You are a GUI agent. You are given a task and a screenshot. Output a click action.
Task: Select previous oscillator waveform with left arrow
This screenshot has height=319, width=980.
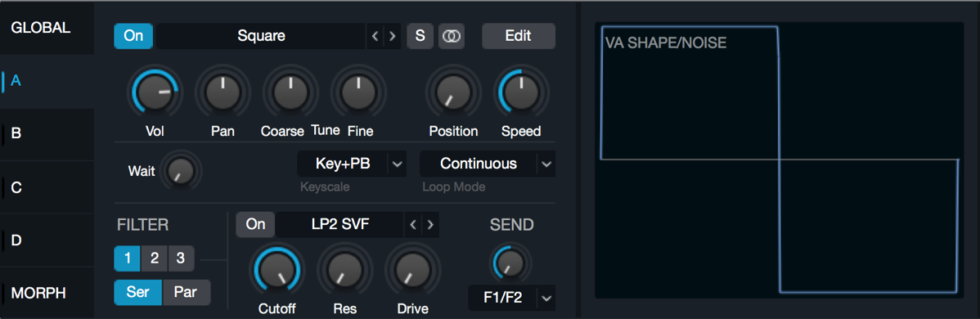click(375, 36)
